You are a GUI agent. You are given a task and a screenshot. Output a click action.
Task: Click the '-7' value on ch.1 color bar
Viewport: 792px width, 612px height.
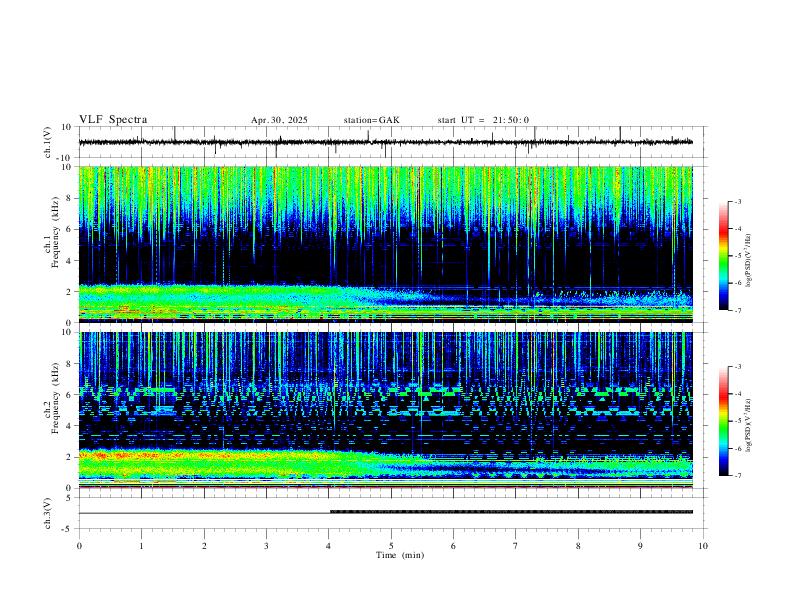(x=738, y=310)
